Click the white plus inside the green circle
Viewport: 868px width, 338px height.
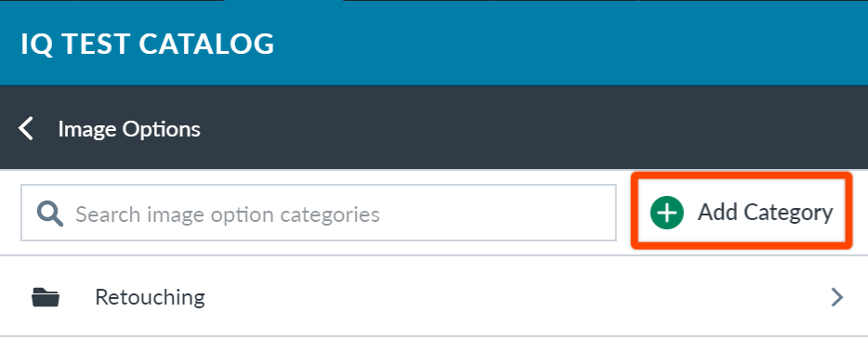point(667,213)
